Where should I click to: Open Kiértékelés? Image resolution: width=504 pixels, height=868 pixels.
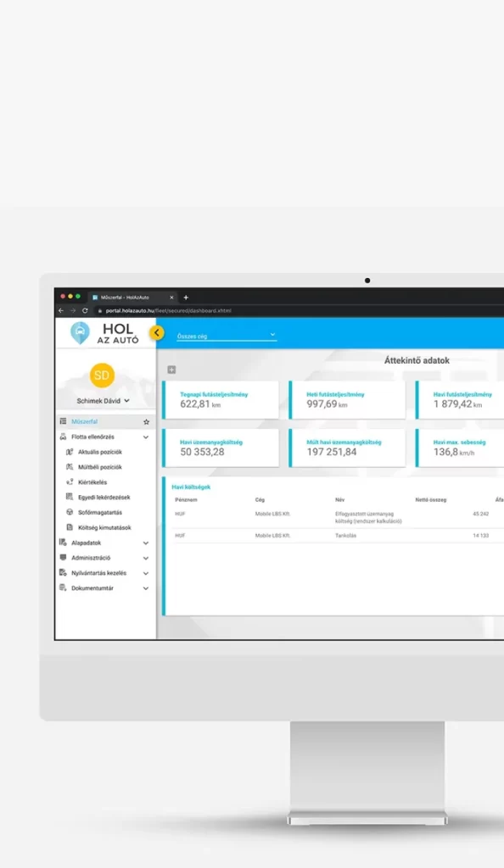tap(92, 482)
